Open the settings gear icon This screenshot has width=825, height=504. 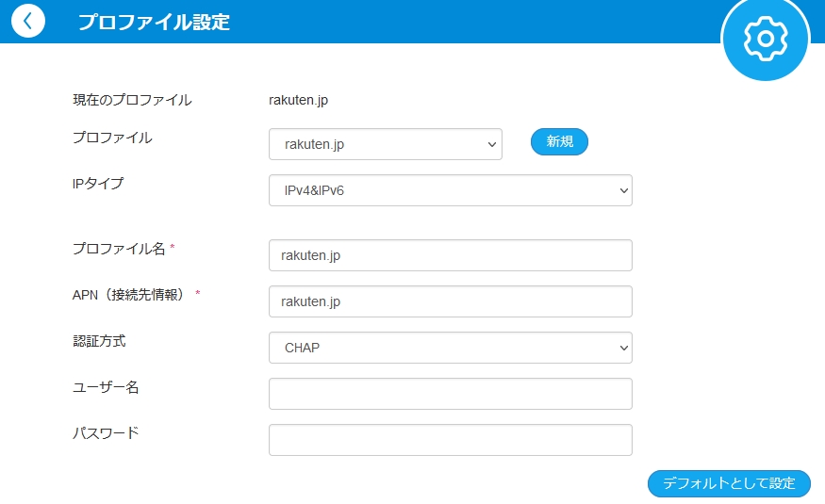[x=766, y=39]
